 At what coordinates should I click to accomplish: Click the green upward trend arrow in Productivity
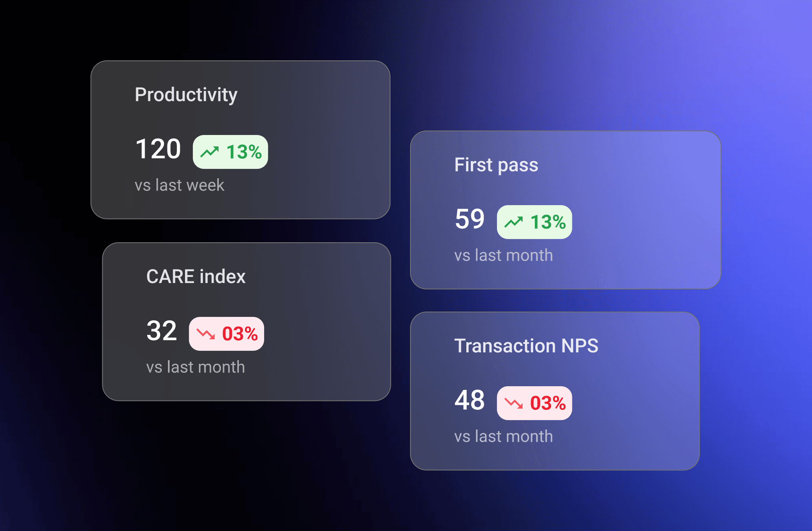point(210,152)
